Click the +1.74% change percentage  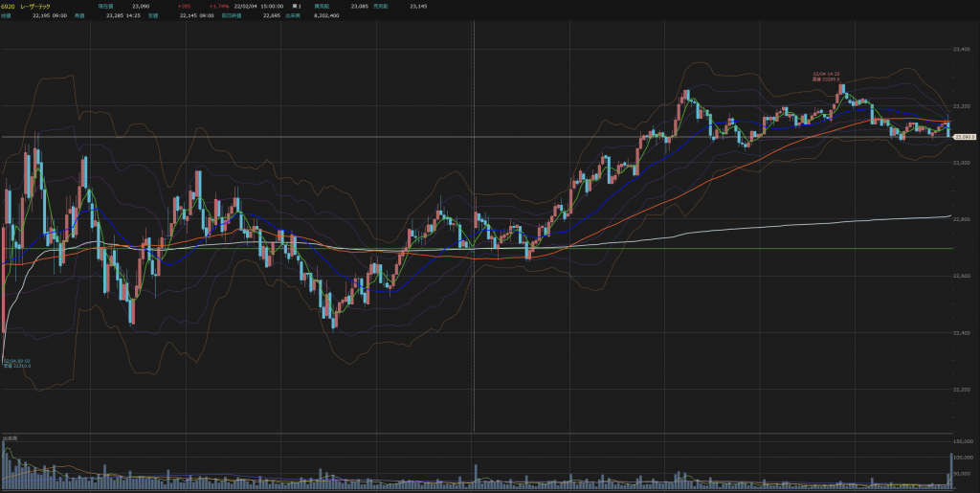click(219, 7)
